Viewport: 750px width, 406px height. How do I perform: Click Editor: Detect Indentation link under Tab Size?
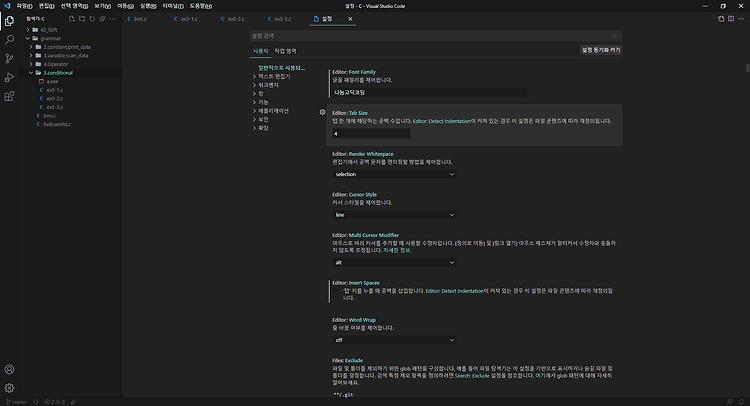(x=441, y=121)
